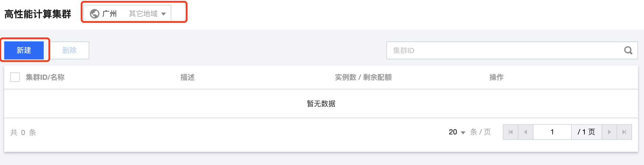
Task: Open the 20 per-page size dropdown
Action: coord(457,132)
